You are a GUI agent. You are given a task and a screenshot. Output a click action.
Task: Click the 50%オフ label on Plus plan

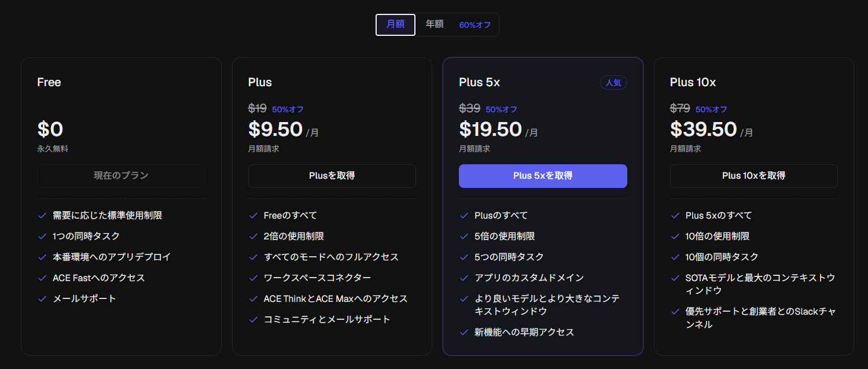288,109
